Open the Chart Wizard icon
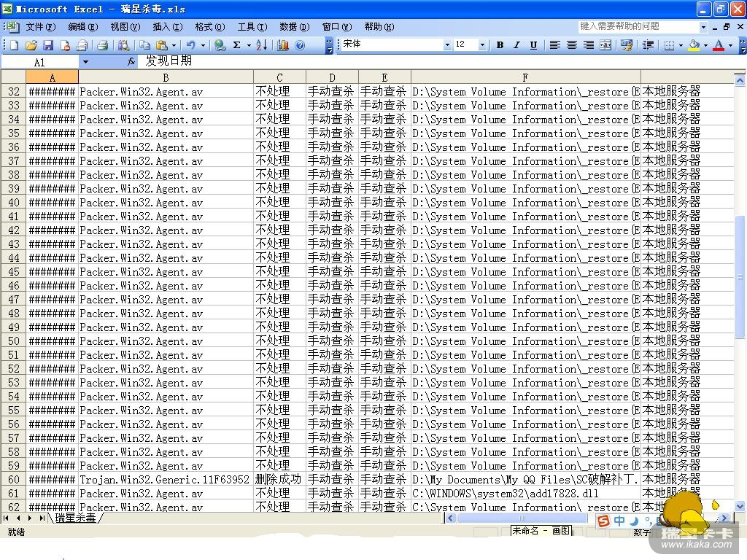 283,45
